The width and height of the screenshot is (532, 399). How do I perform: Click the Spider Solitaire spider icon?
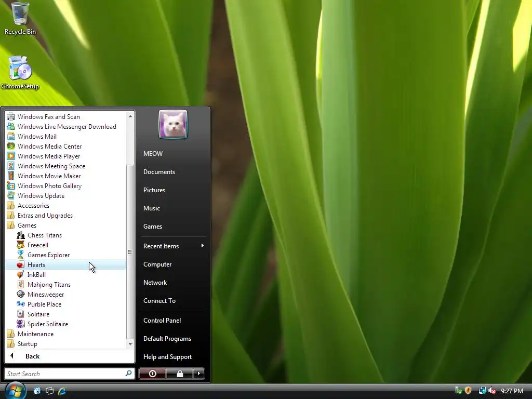click(21, 324)
